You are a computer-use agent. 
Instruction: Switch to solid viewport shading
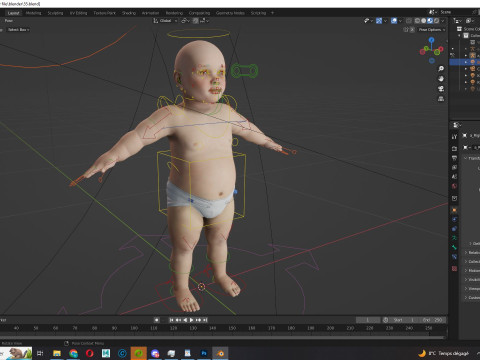click(x=424, y=21)
